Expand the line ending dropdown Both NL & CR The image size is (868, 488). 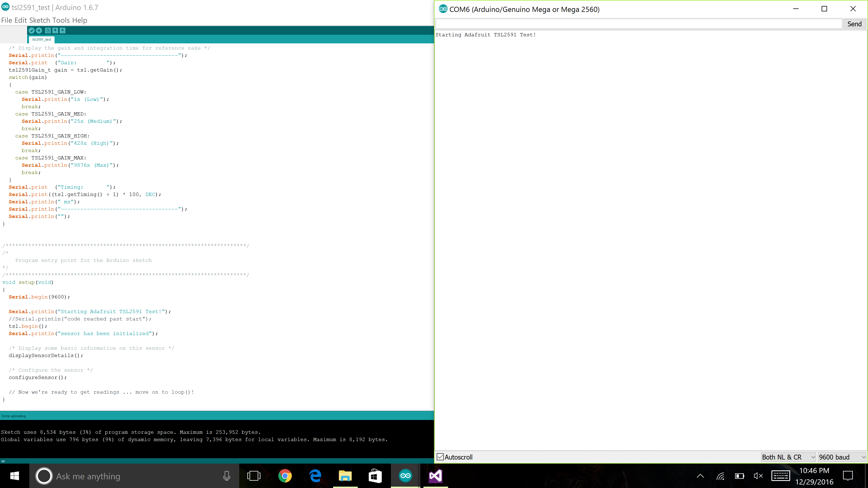pos(788,457)
